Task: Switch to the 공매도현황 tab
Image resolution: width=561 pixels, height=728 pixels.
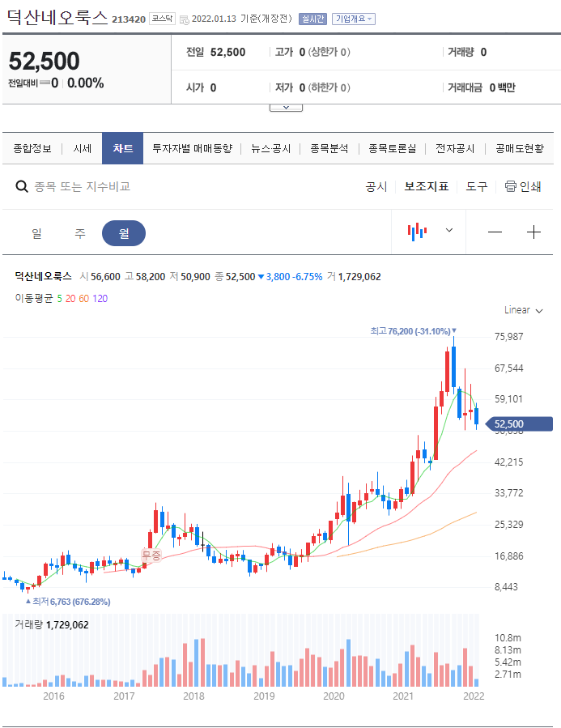Action: click(x=520, y=148)
